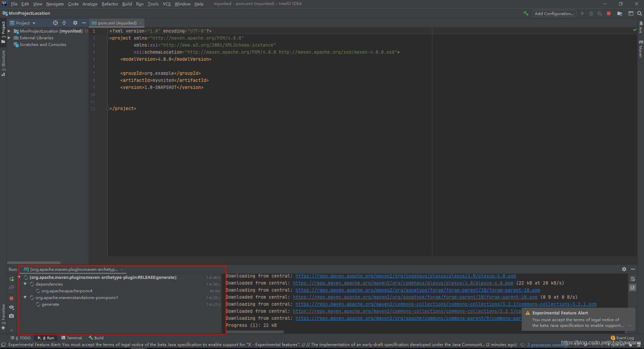Collapse the maven-archetype-plugin root run node
The image size is (644, 349).
pyautogui.click(x=19, y=277)
